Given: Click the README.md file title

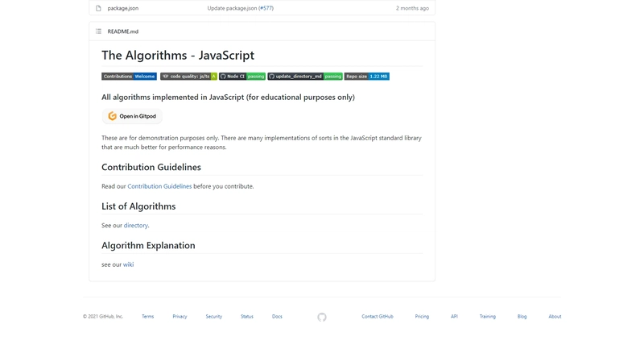Looking at the screenshot, I should point(123,31).
